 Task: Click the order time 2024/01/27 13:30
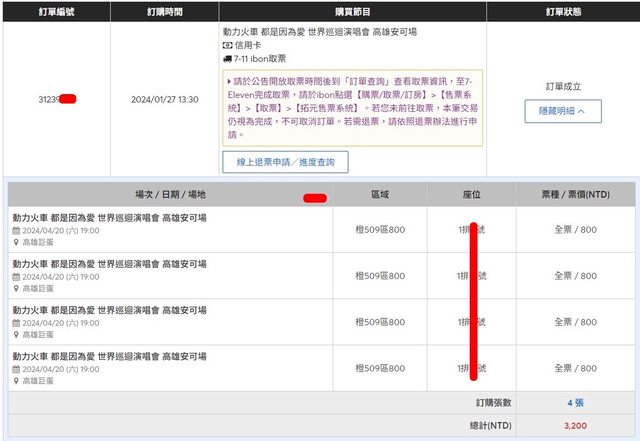pyautogui.click(x=164, y=100)
